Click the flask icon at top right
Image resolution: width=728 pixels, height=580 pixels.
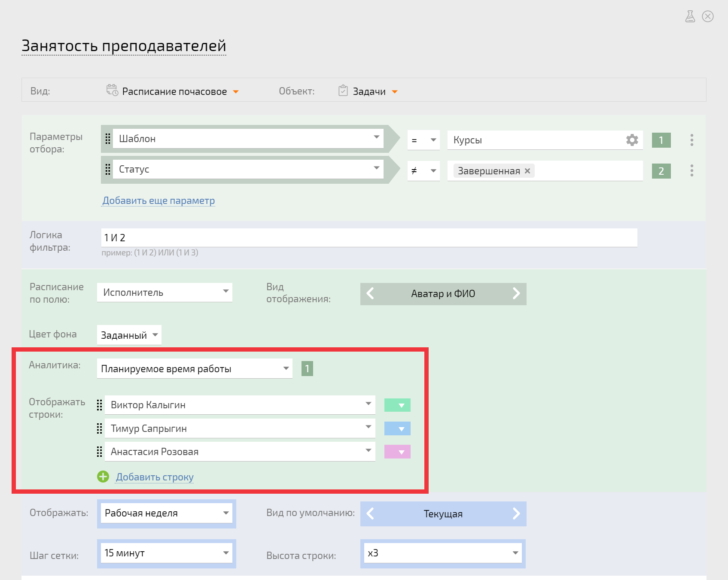pos(690,16)
